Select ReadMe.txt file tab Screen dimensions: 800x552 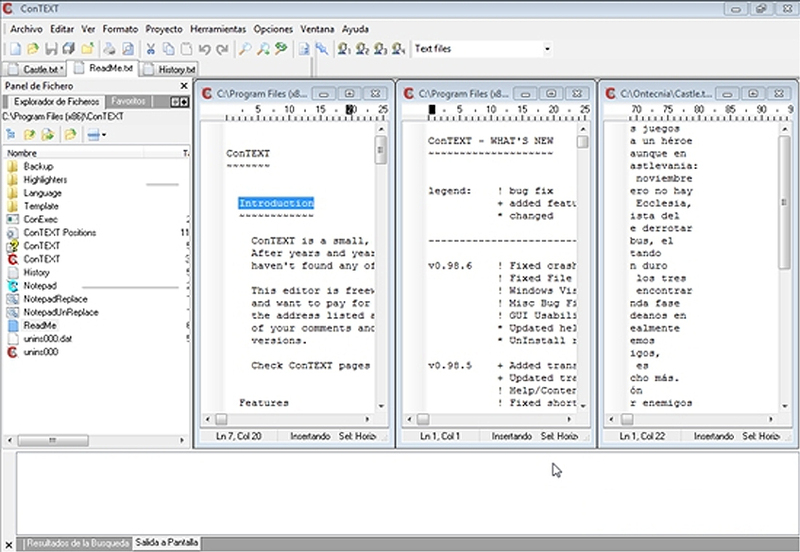[104, 68]
